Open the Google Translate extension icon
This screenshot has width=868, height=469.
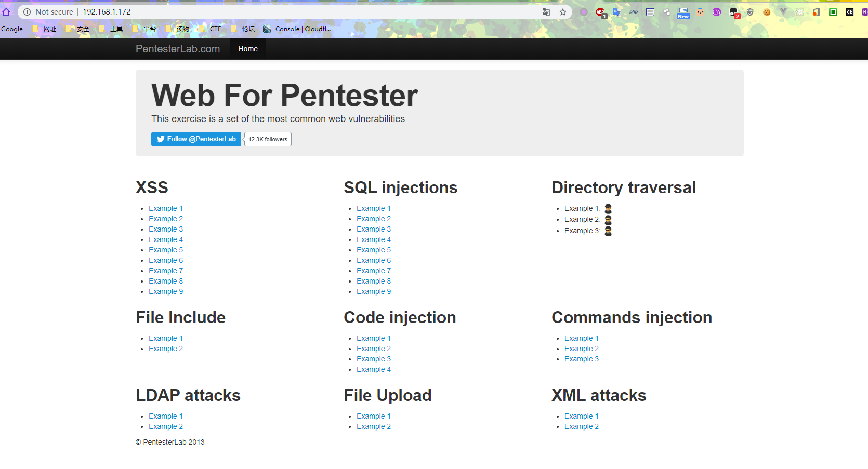(617, 12)
